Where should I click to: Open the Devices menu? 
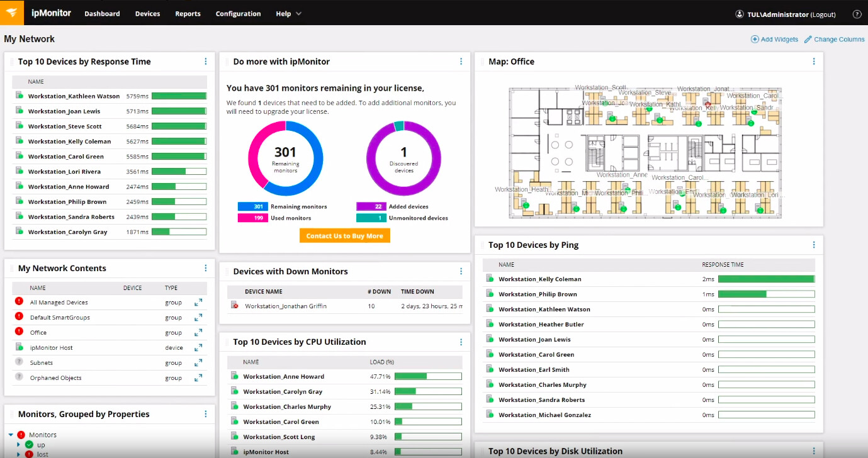point(147,13)
